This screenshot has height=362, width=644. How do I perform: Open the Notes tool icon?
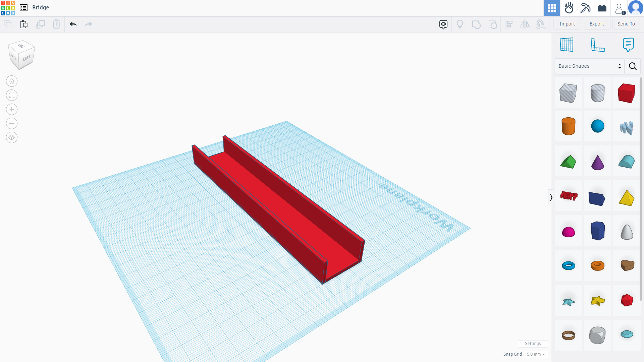coord(628,45)
